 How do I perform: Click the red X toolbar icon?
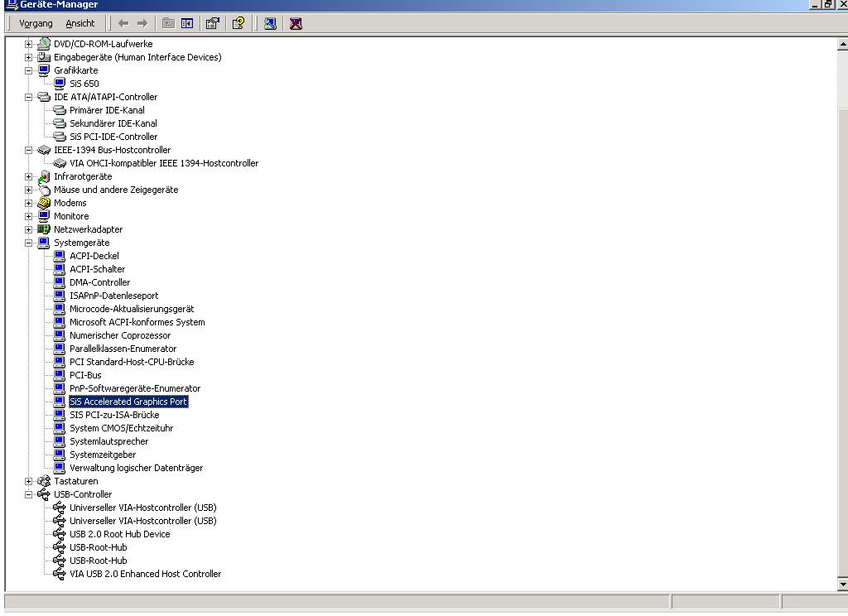(296, 23)
